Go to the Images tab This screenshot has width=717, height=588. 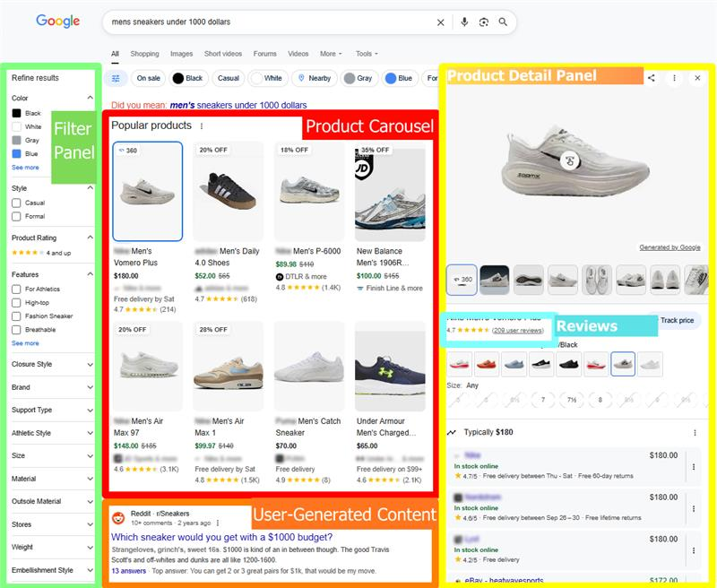[181, 54]
